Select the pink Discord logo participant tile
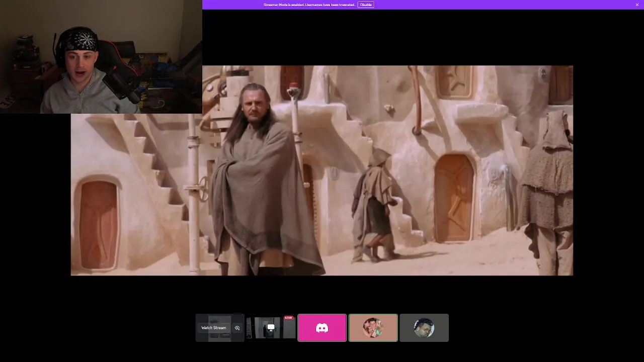Screen dimensions: 644x362 tap(322, 328)
